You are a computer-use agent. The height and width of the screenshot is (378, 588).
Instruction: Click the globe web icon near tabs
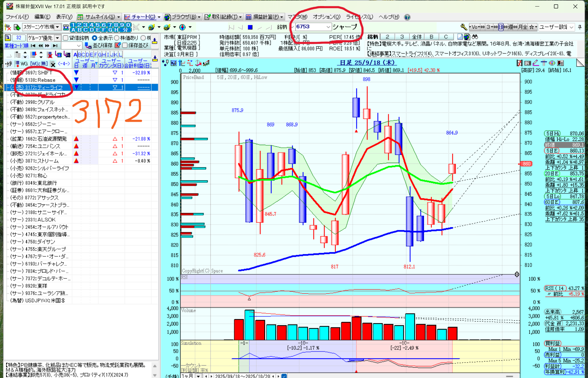click(x=467, y=37)
